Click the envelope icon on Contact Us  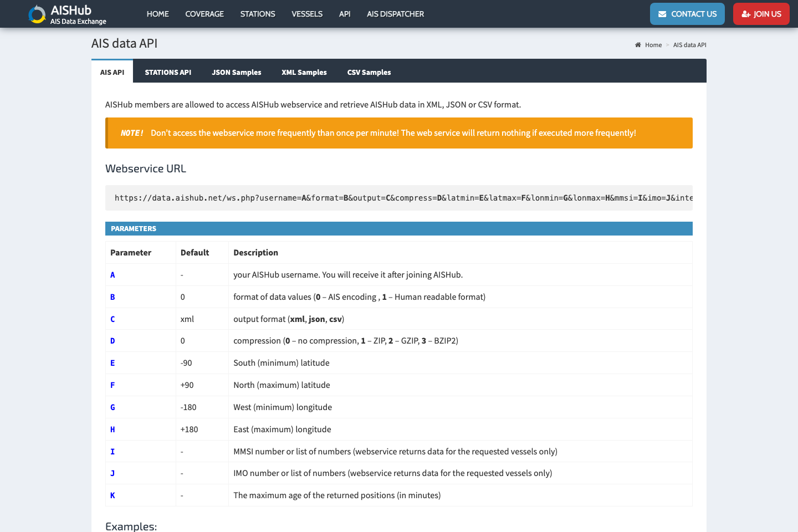pos(662,13)
